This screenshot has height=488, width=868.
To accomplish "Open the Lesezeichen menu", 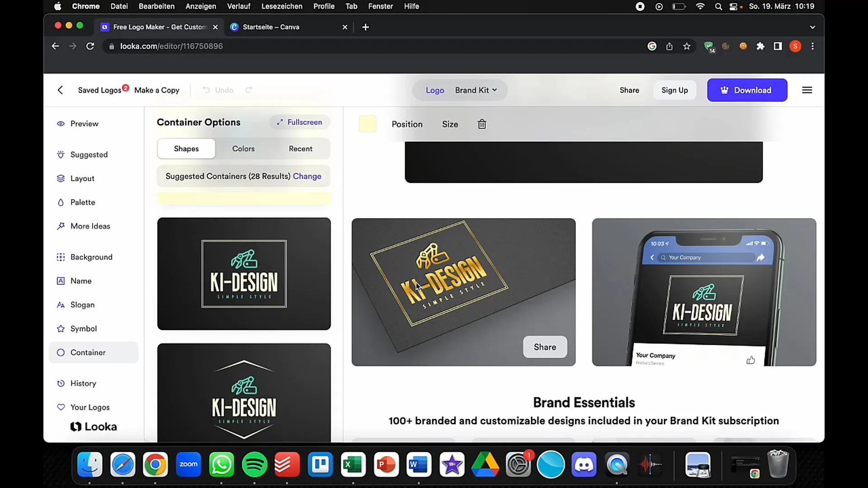I will click(x=282, y=6).
